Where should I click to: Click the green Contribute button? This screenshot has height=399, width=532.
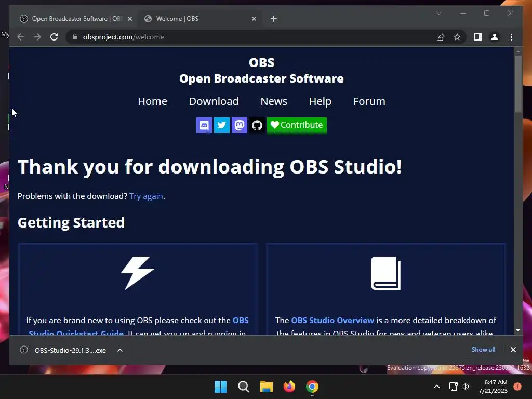[x=297, y=125]
